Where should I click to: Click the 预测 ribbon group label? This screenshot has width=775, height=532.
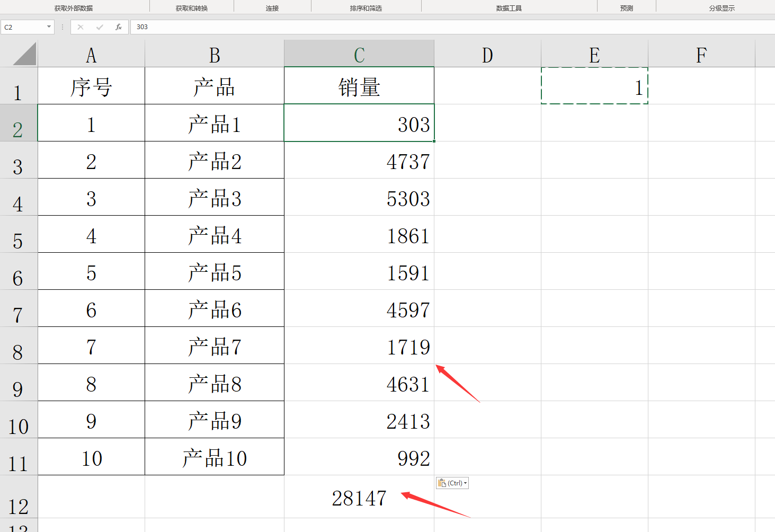coord(627,8)
